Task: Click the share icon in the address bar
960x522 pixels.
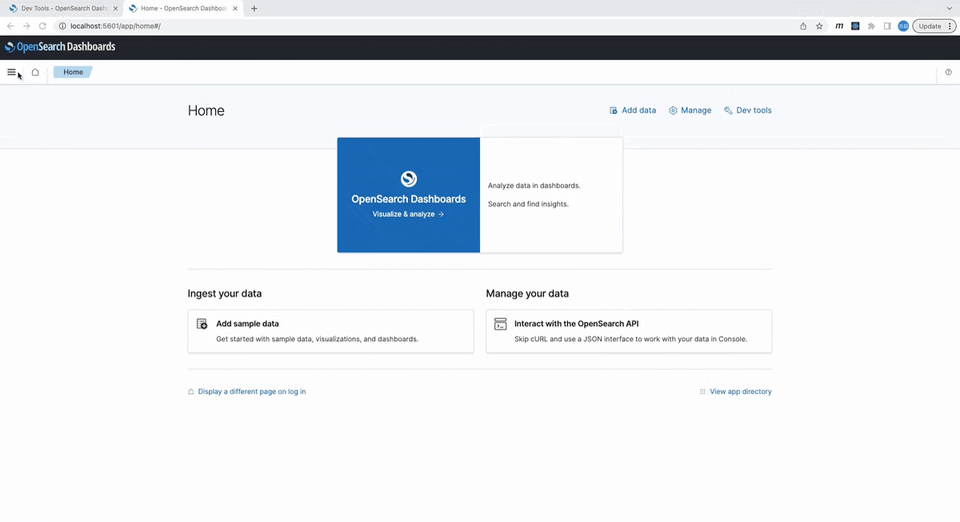Action: [x=803, y=26]
